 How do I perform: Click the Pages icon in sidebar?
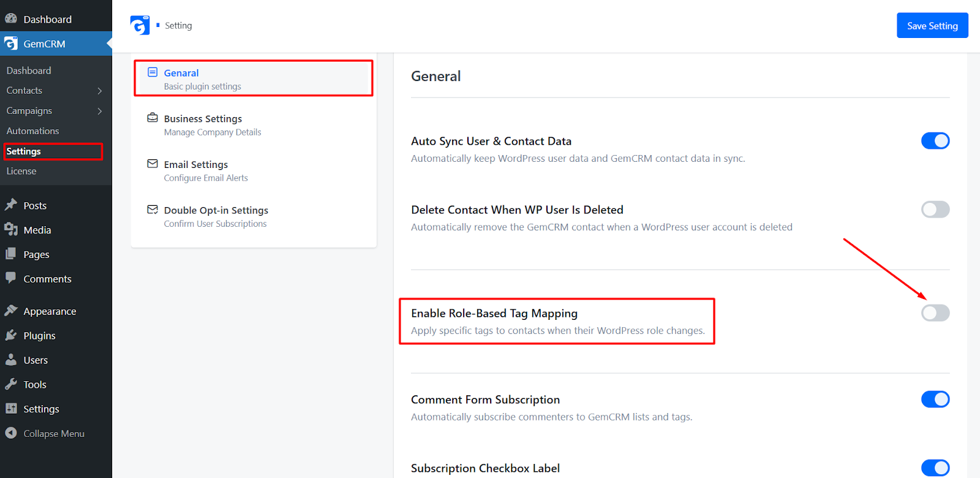(11, 254)
